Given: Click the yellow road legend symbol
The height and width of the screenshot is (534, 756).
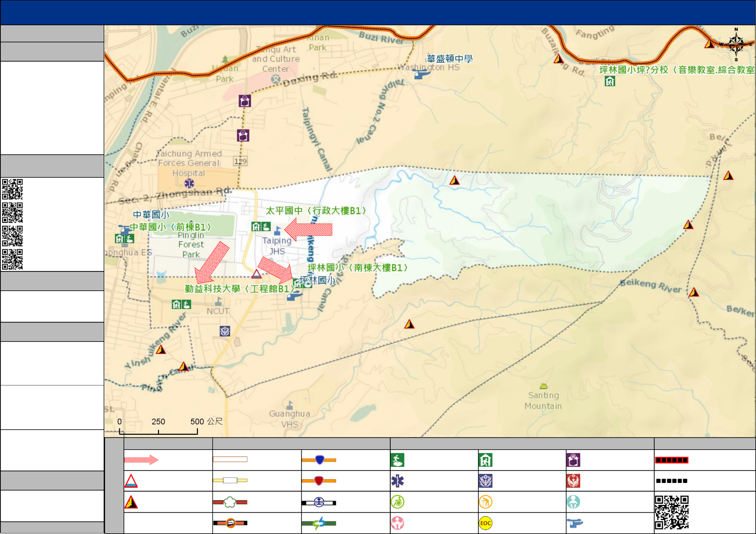Looking at the screenshot, I should pos(230,480).
